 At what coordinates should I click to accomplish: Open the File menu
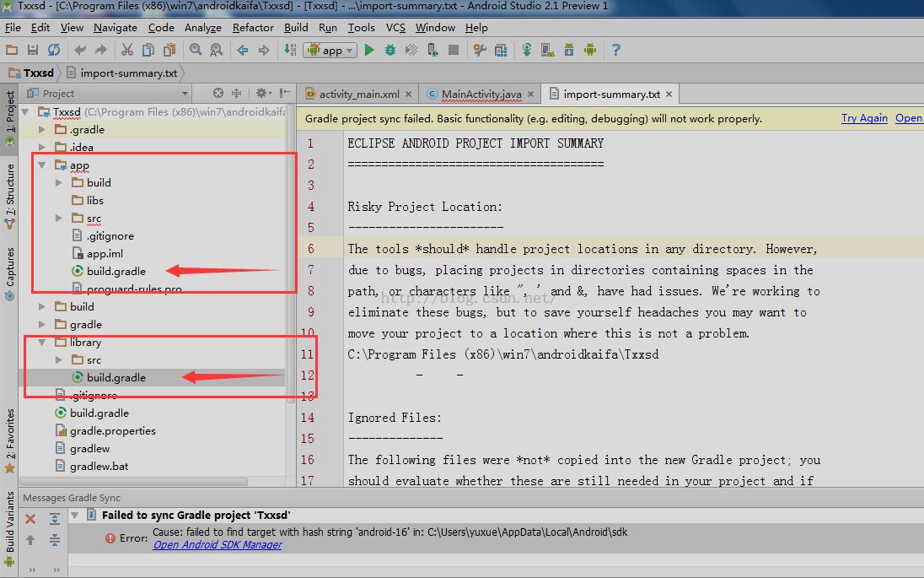pyautogui.click(x=13, y=28)
